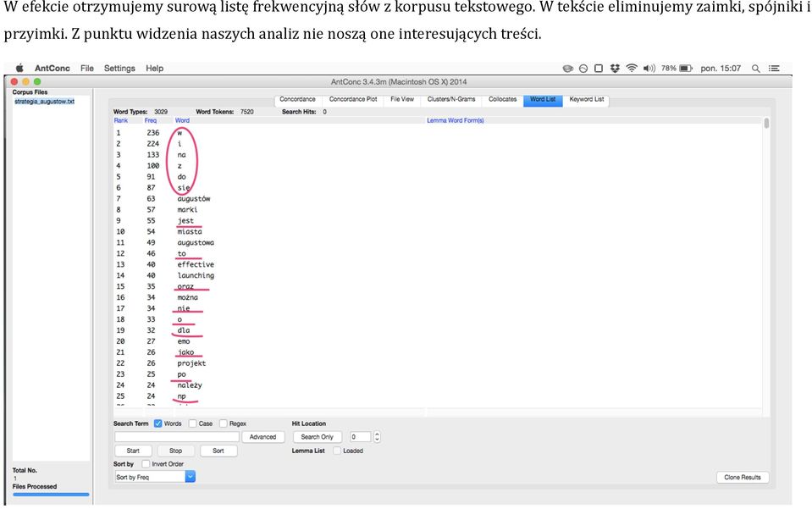Select the word 'miasta' in list
The width and height of the screenshot is (812, 509).
pyautogui.click(x=190, y=231)
